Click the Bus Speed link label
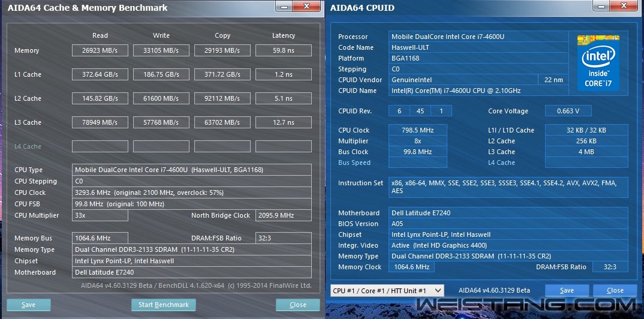The width and height of the screenshot is (644, 319). click(x=354, y=162)
